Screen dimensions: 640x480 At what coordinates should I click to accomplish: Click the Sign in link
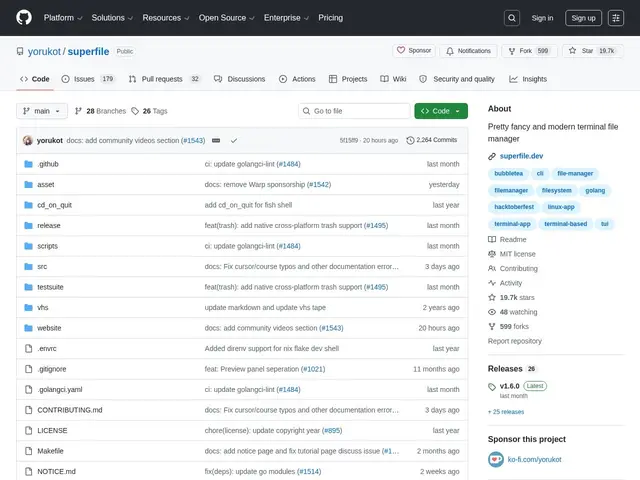(542, 18)
